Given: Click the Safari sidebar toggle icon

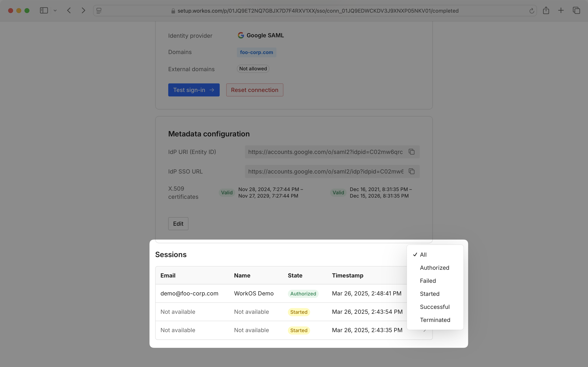Looking at the screenshot, I should pos(44,10).
